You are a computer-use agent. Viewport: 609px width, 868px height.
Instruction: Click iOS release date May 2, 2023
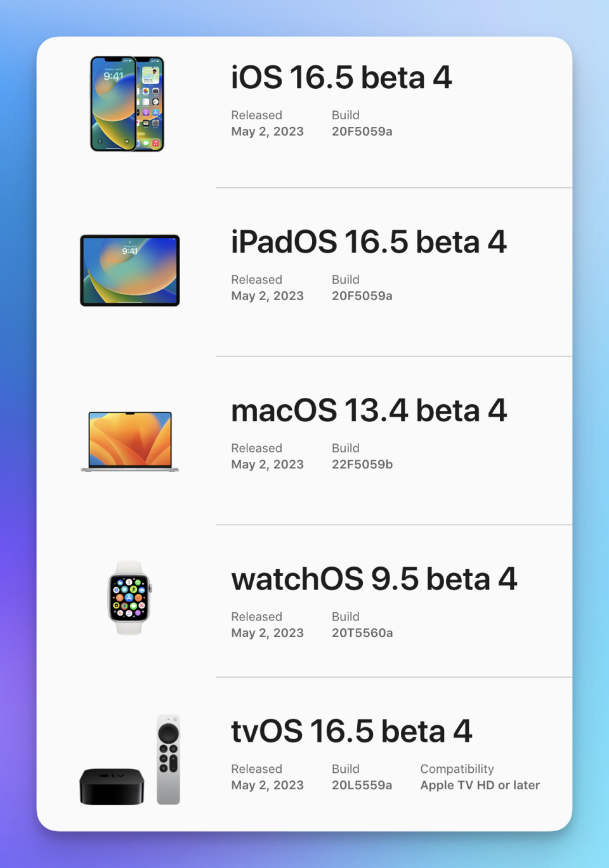267,131
